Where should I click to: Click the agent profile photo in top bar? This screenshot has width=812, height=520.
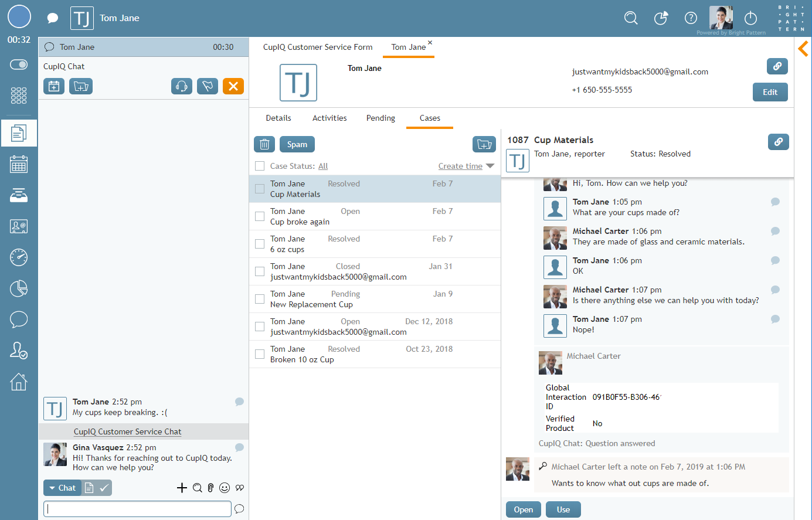721,18
